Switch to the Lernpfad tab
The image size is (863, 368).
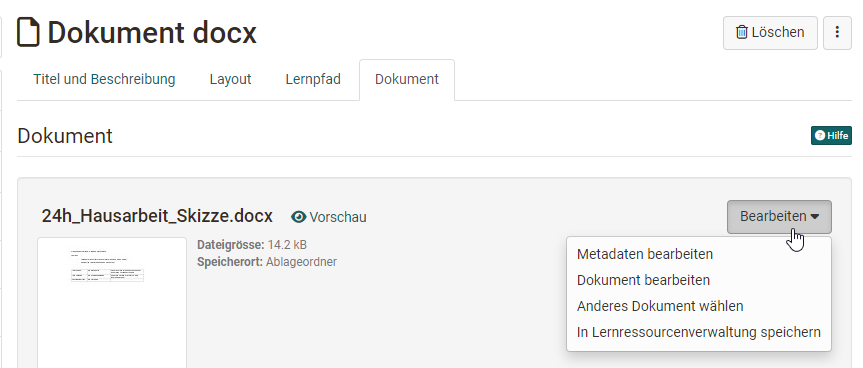click(x=313, y=79)
